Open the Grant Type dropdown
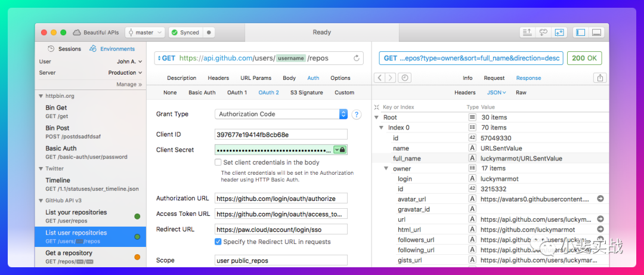Screen dimensions: 644x275 (281, 115)
